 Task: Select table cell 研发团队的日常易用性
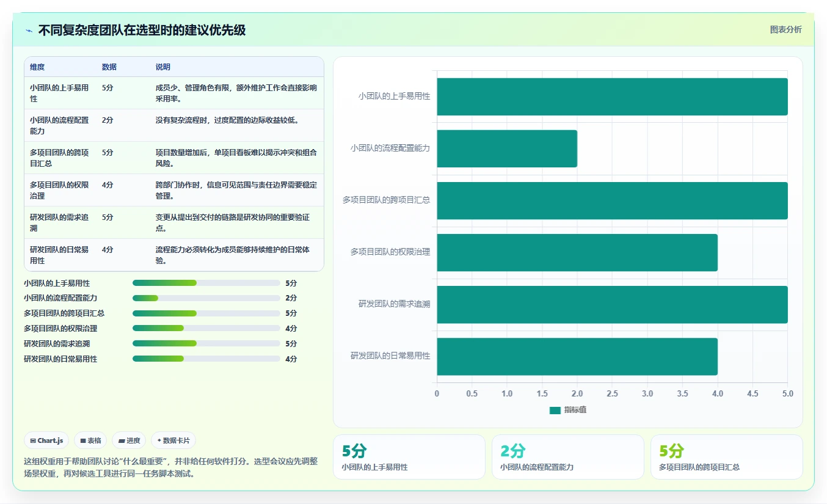[x=60, y=255]
